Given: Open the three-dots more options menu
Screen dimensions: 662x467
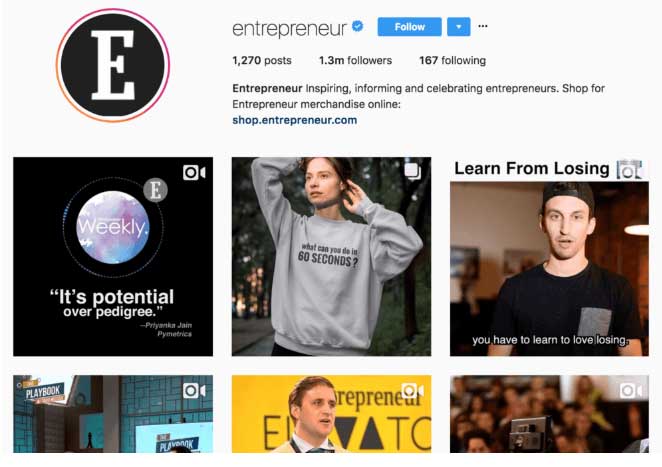Looking at the screenshot, I should tap(483, 26).
